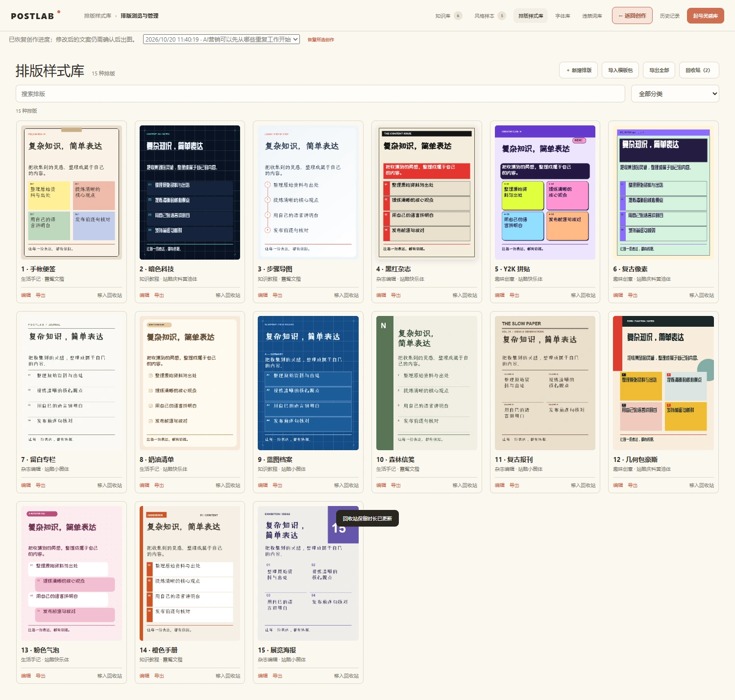Click the 恢复所选创作 link
This screenshot has height=700, width=735.
pos(321,40)
